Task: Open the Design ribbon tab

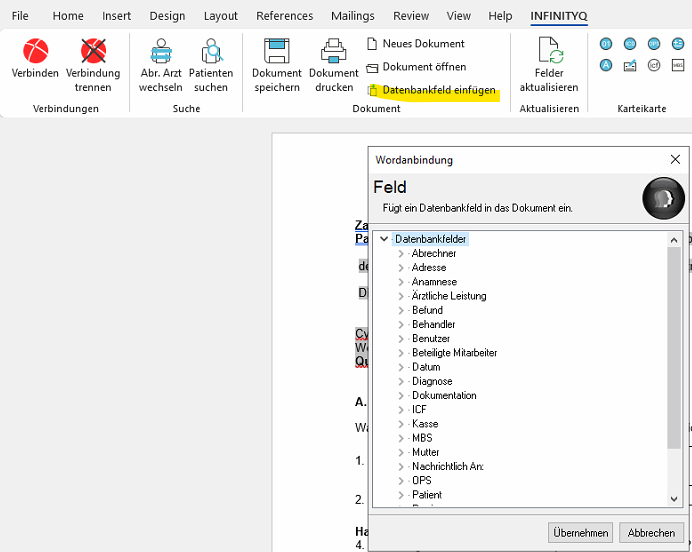Action: click(167, 16)
